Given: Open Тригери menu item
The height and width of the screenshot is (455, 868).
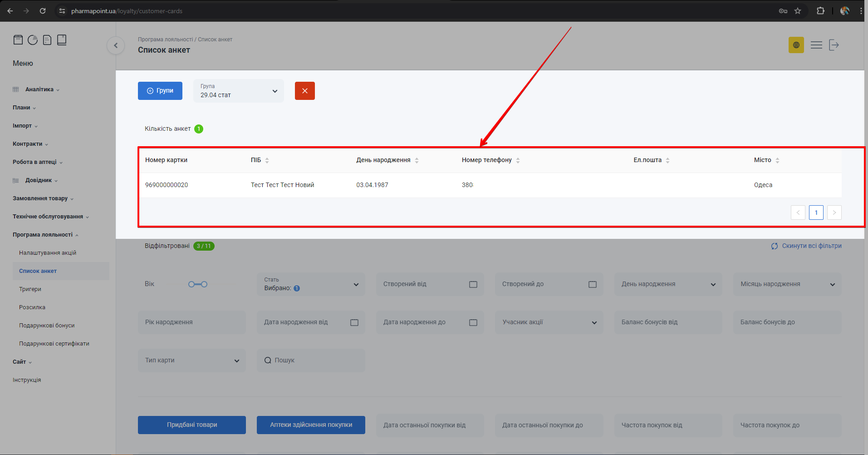Looking at the screenshot, I should tap(30, 289).
